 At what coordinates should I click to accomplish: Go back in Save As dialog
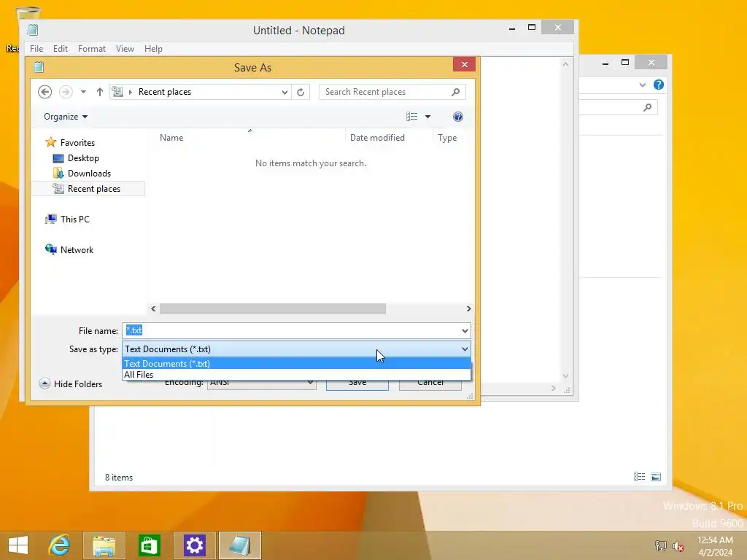[44, 92]
